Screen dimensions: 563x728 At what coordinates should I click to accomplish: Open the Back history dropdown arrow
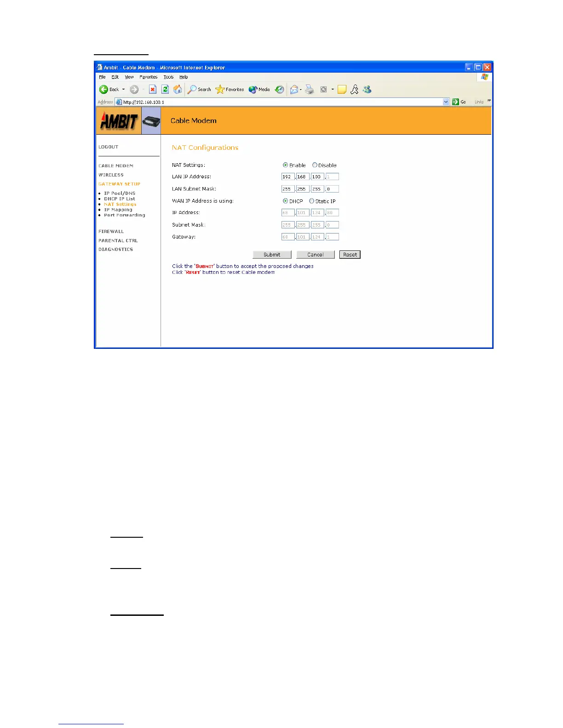click(x=123, y=89)
